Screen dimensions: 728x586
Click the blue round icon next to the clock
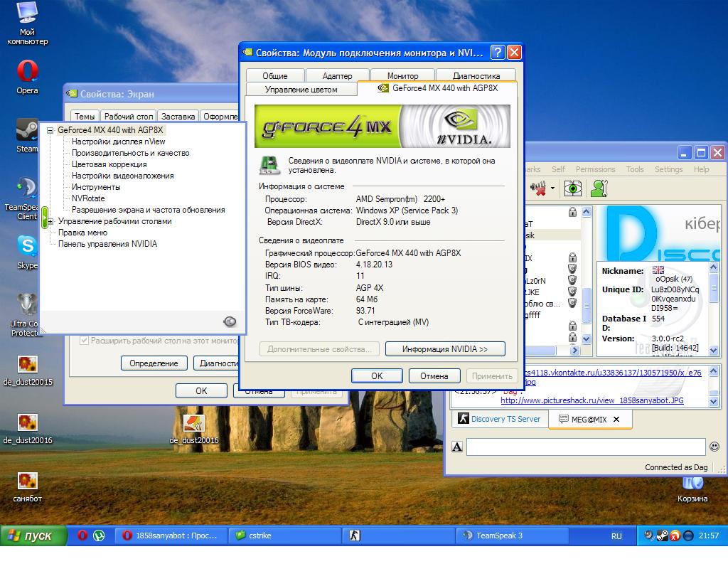tap(688, 536)
